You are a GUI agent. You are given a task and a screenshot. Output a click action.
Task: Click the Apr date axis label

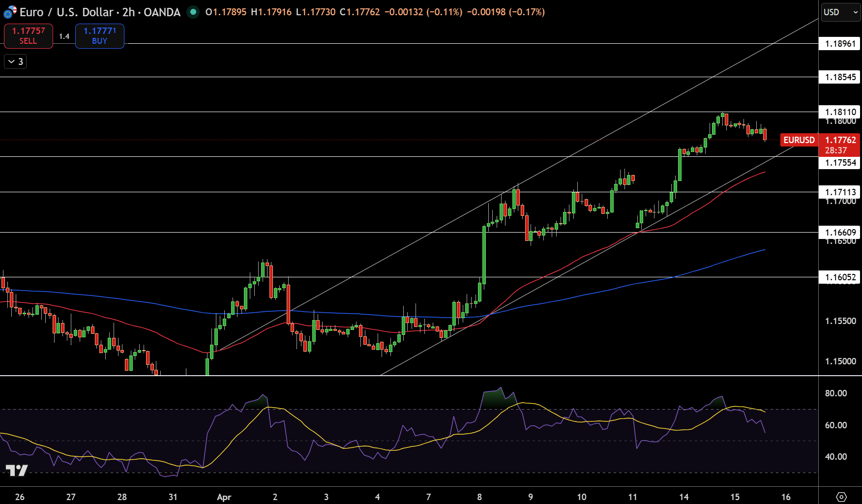tap(224, 497)
